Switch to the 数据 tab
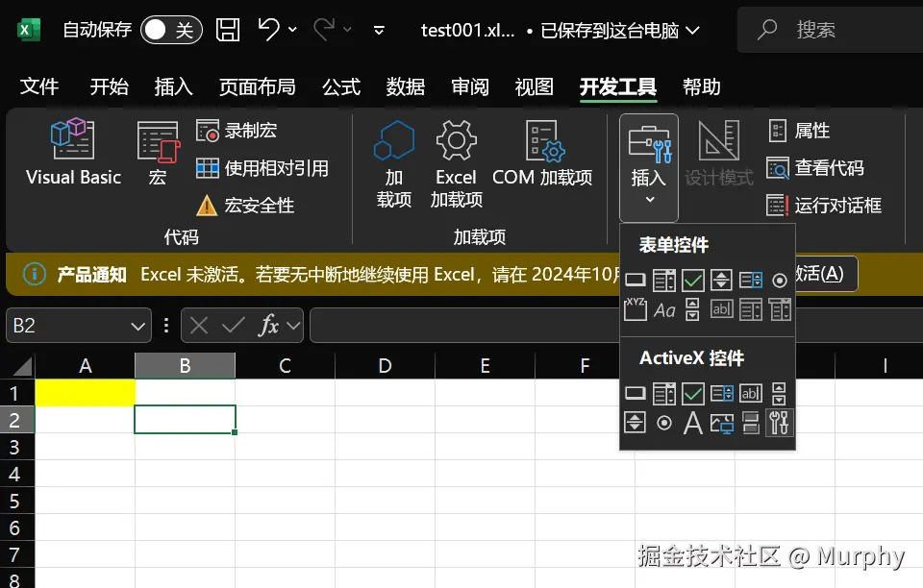This screenshot has height=588, width=923. 405,86
